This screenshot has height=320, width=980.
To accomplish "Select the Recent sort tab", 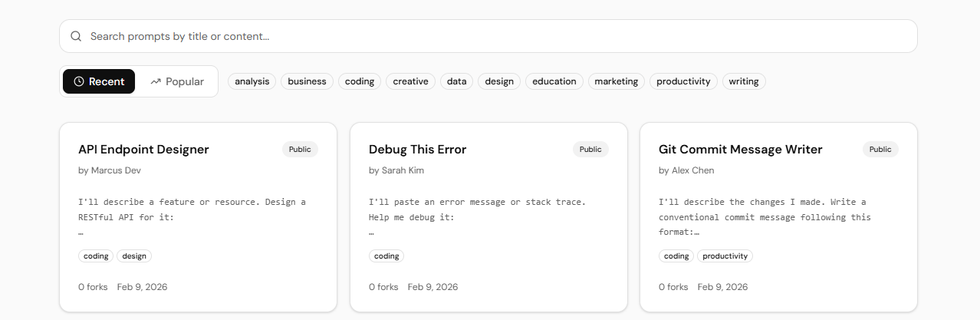I will 98,81.
